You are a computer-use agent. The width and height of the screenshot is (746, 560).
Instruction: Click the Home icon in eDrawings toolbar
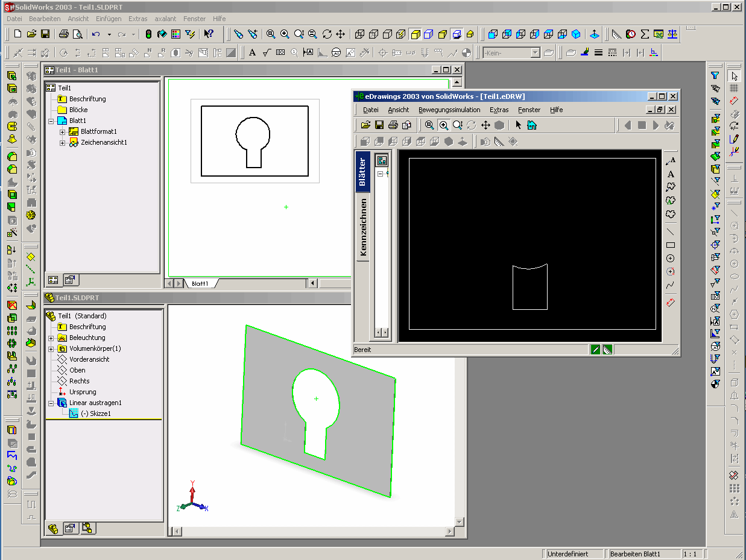532,125
